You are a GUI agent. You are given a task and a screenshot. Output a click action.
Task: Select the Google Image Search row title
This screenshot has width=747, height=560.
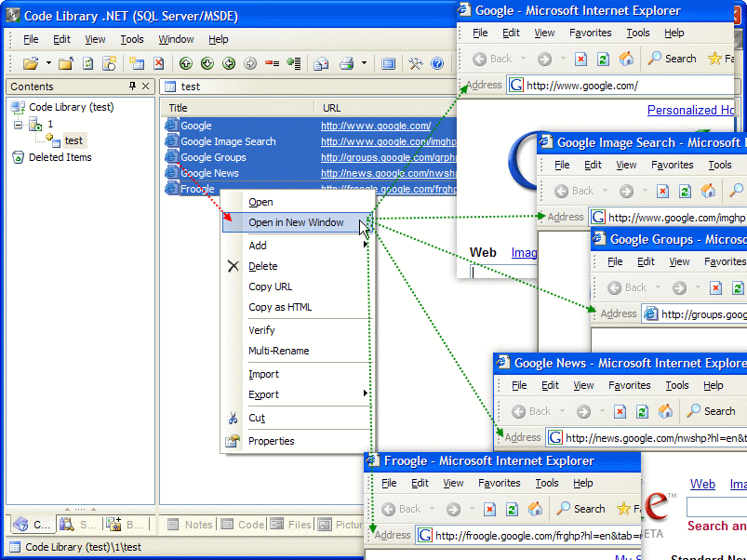[228, 141]
